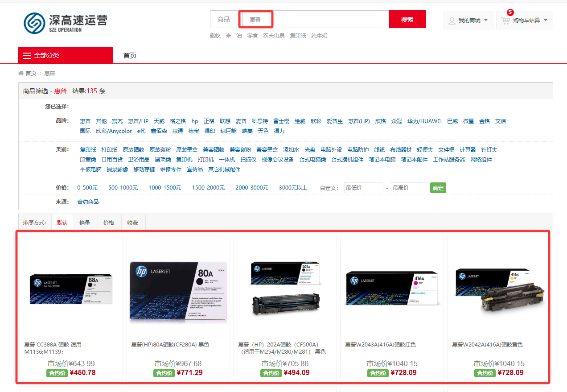Filter by category 原装墨盒
Screen dimensions: 567x392
pos(187,150)
